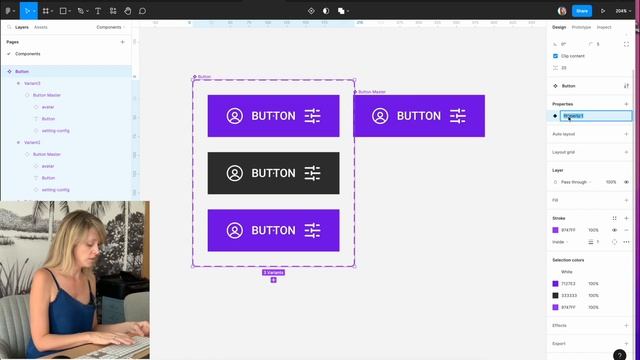Select the Comment tool
The image size is (640, 360).
(142, 11)
